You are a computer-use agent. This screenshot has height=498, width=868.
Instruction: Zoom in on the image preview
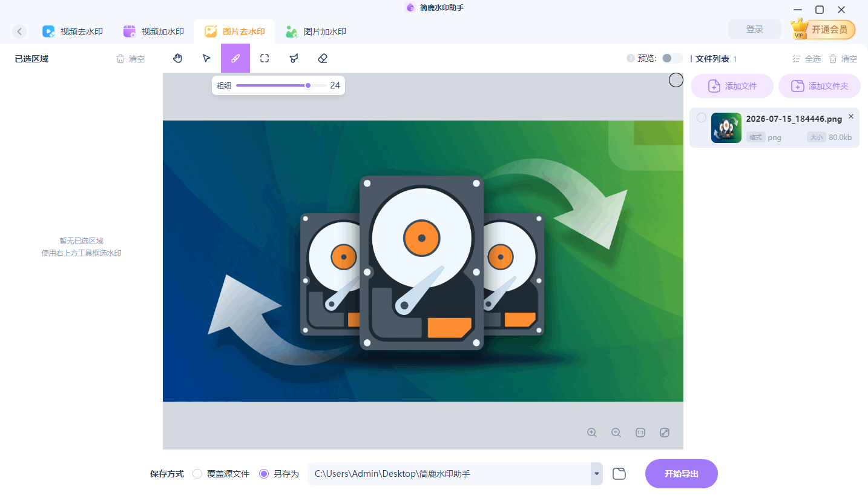coord(592,433)
